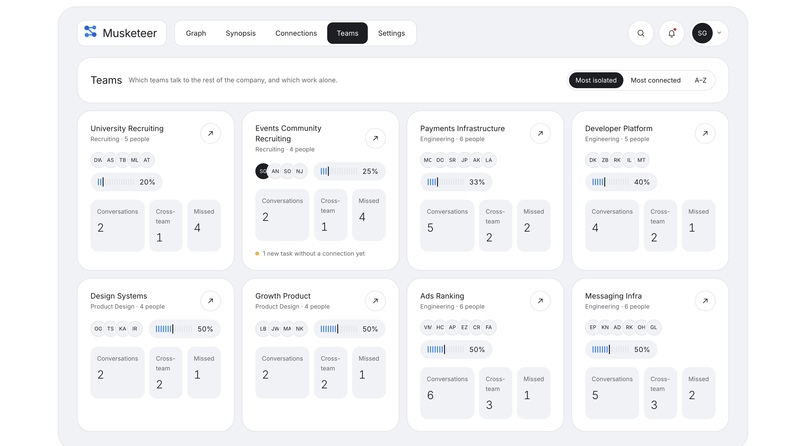Select the MC avatar in Payments Infrastructure
The height and width of the screenshot is (446, 806).
click(428, 160)
